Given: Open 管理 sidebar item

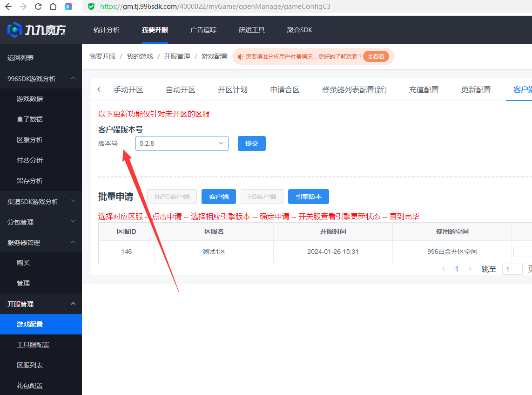Looking at the screenshot, I should (x=23, y=283).
